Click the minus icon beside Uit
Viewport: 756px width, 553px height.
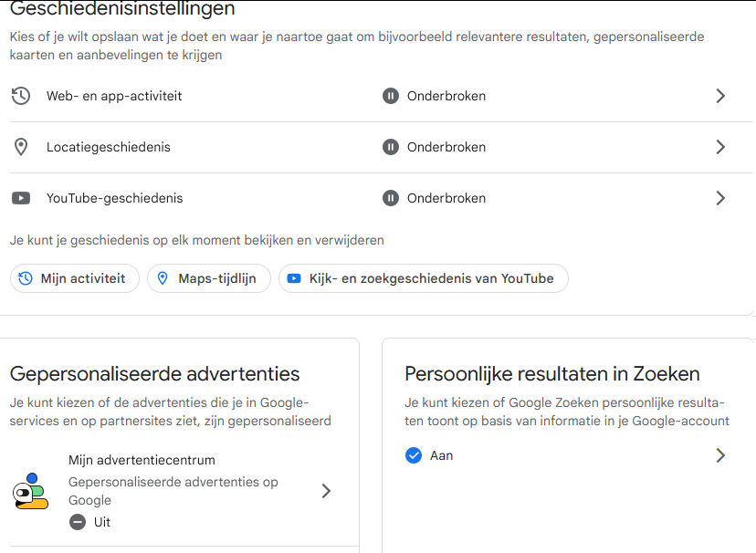point(78,522)
